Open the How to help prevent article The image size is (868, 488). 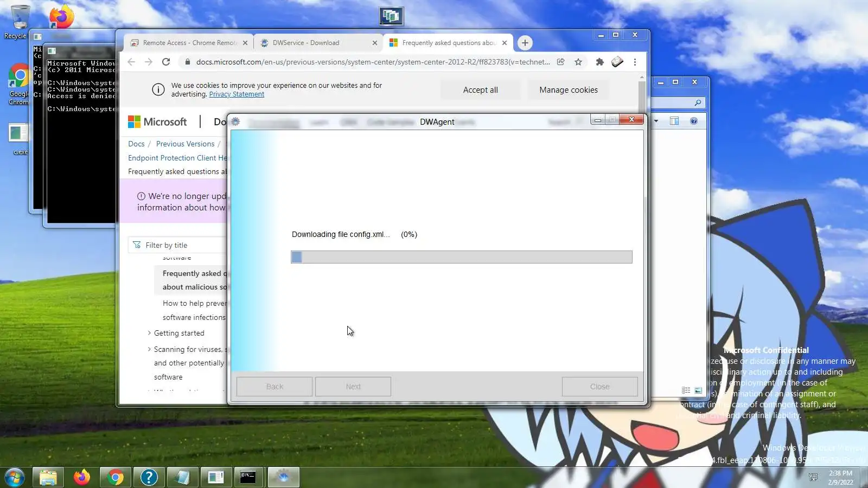[194, 310]
